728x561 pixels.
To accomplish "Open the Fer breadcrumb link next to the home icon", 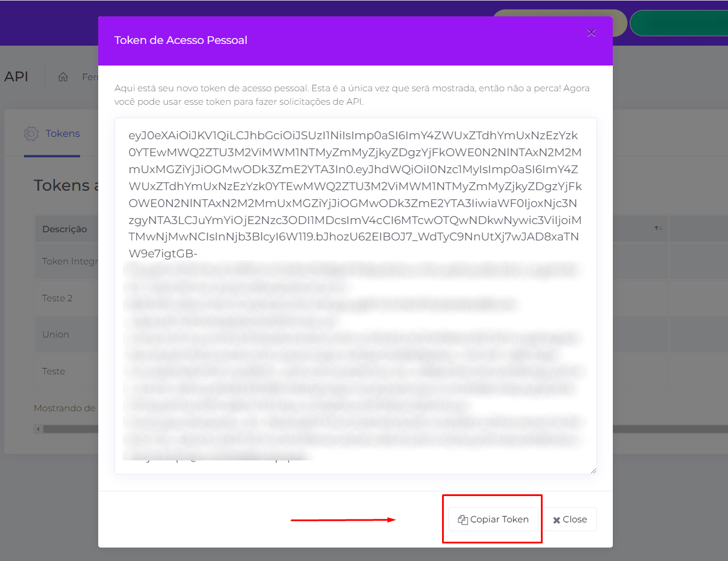I will coord(90,77).
